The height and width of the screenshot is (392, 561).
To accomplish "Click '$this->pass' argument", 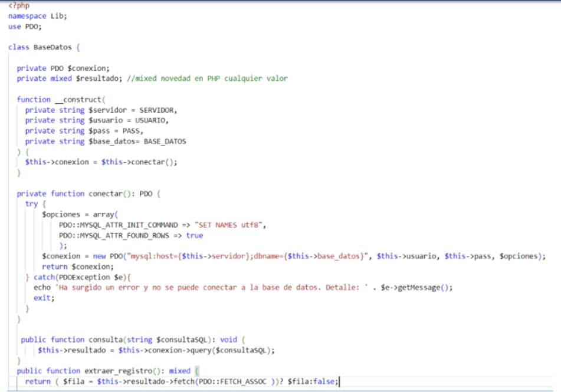I will coord(468,256).
